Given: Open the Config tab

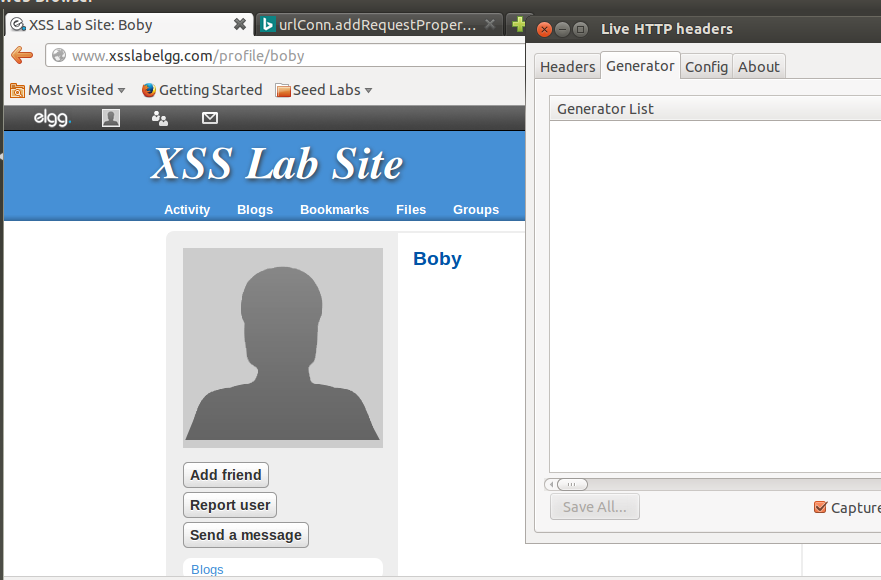Looking at the screenshot, I should tap(706, 66).
